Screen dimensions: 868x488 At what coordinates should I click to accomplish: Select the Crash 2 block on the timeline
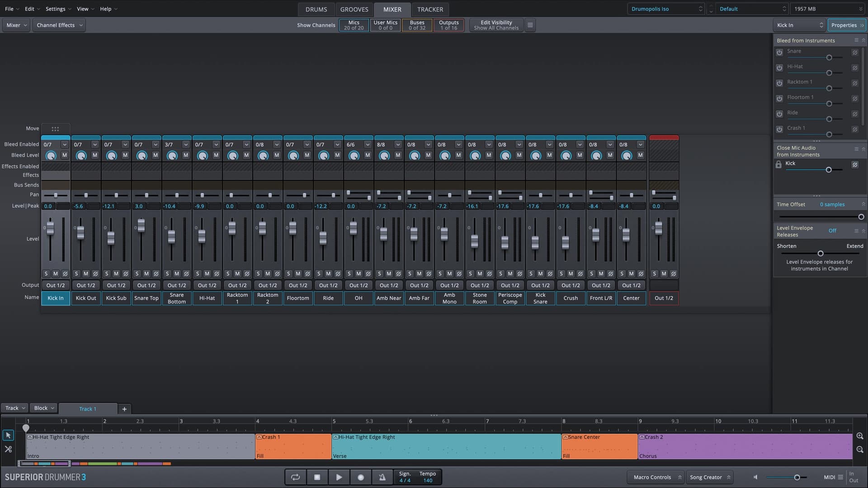point(746,446)
